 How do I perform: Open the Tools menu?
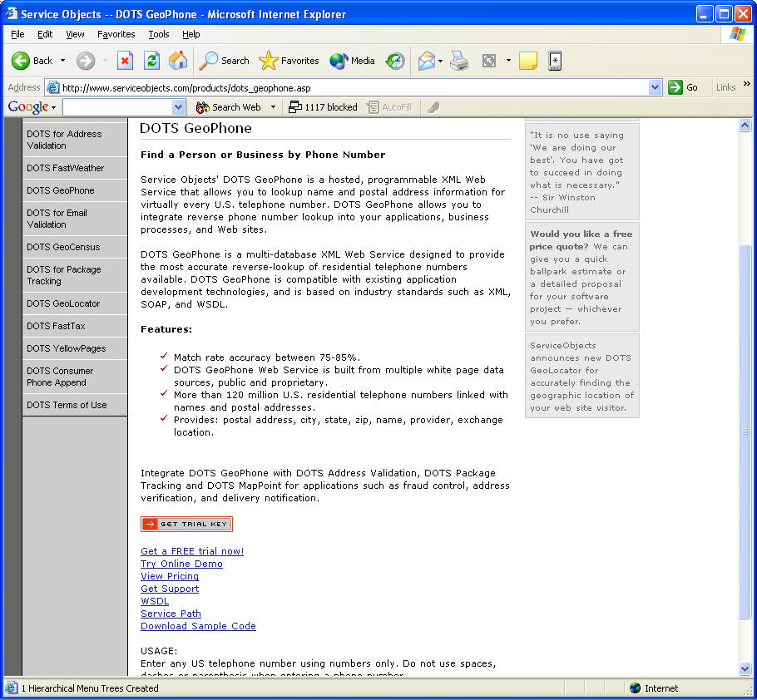(x=158, y=34)
